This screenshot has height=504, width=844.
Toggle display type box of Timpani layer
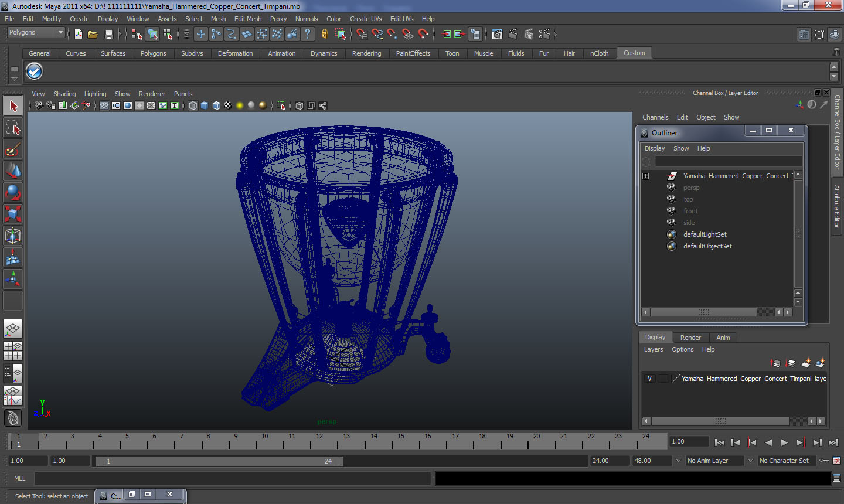click(x=663, y=379)
